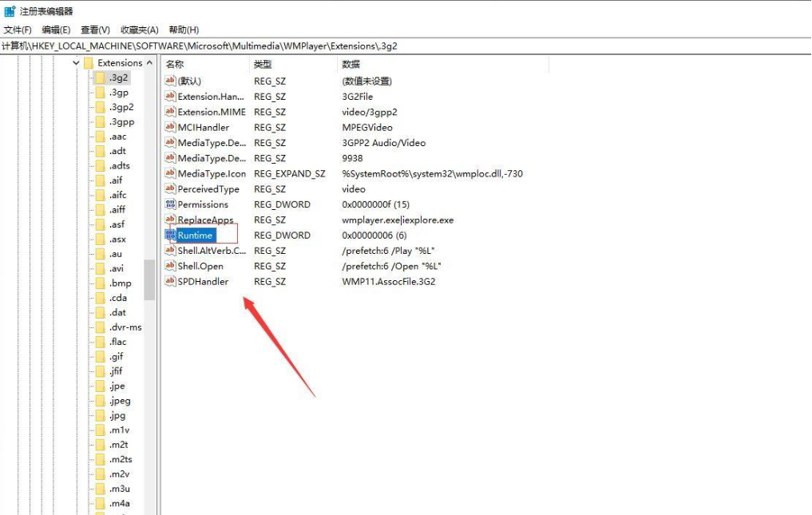Select the .avi key folder icon
This screenshot has width=812, height=515.
(x=101, y=268)
